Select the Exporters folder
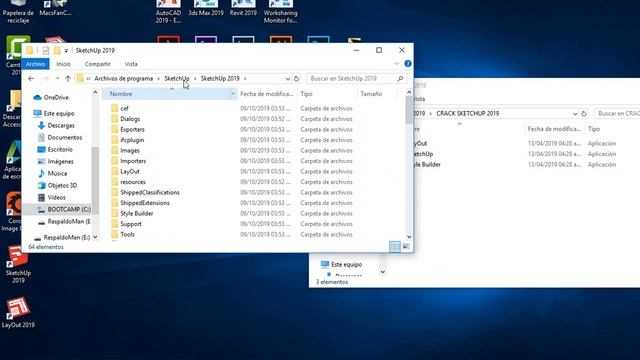This screenshot has height=360, width=640. pyautogui.click(x=132, y=129)
